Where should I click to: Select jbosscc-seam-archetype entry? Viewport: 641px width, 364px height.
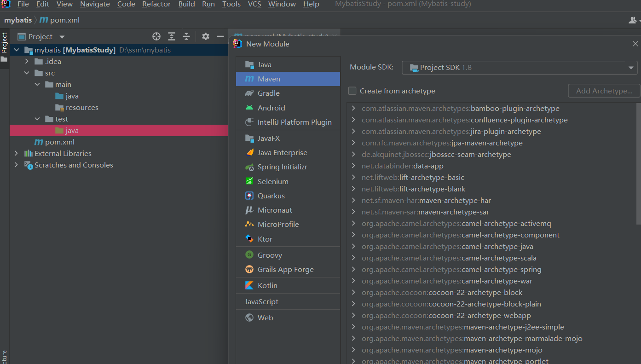click(436, 155)
